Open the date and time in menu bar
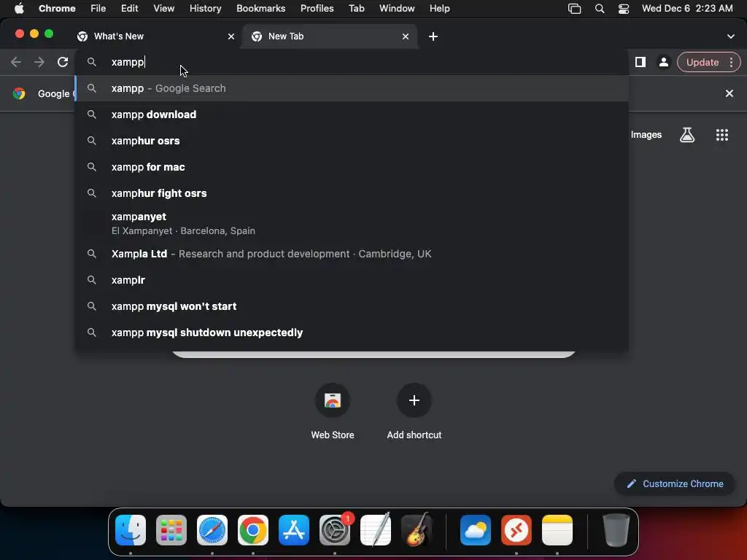This screenshot has height=560, width=747. (687, 9)
